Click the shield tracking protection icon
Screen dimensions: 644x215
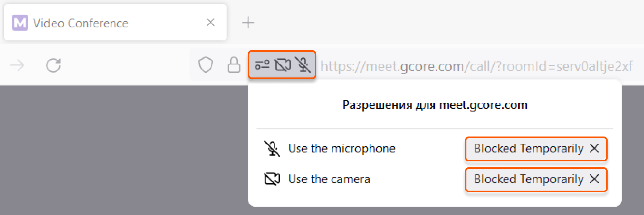click(x=206, y=65)
